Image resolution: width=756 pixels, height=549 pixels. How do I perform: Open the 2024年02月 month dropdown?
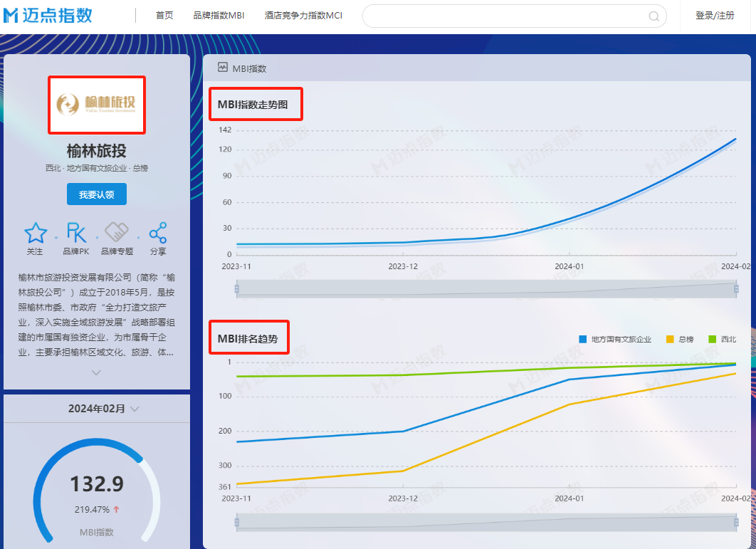103,409
